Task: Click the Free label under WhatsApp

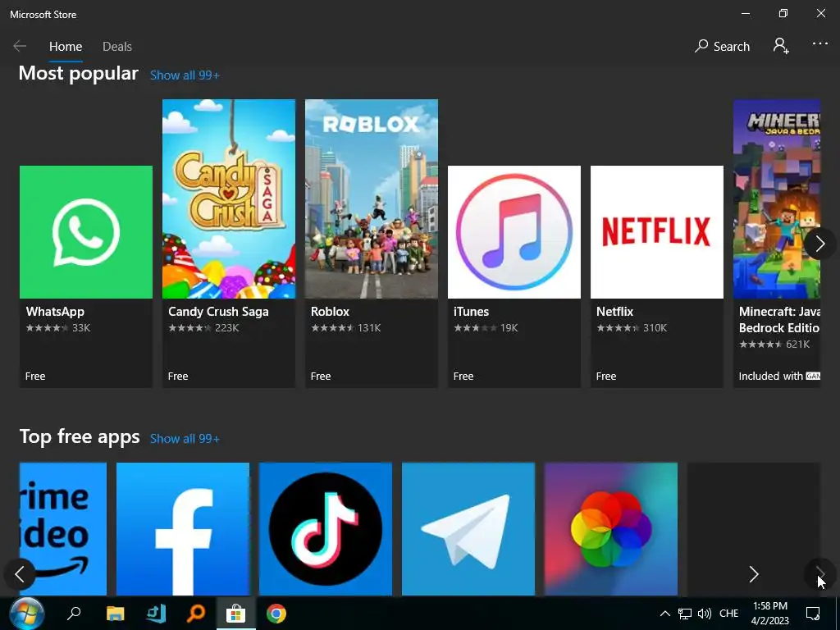Action: [x=35, y=376]
